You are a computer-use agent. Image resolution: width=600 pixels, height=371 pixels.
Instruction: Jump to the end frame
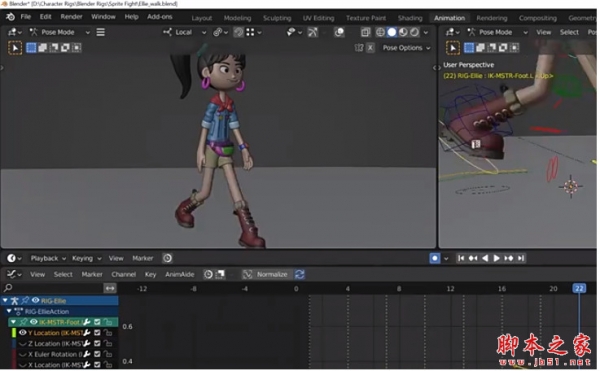[520, 259]
